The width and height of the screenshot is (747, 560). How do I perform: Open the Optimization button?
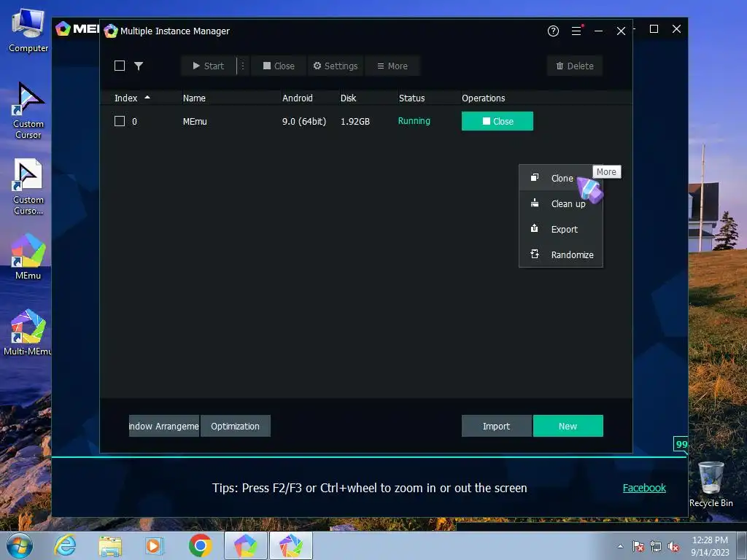pos(236,426)
